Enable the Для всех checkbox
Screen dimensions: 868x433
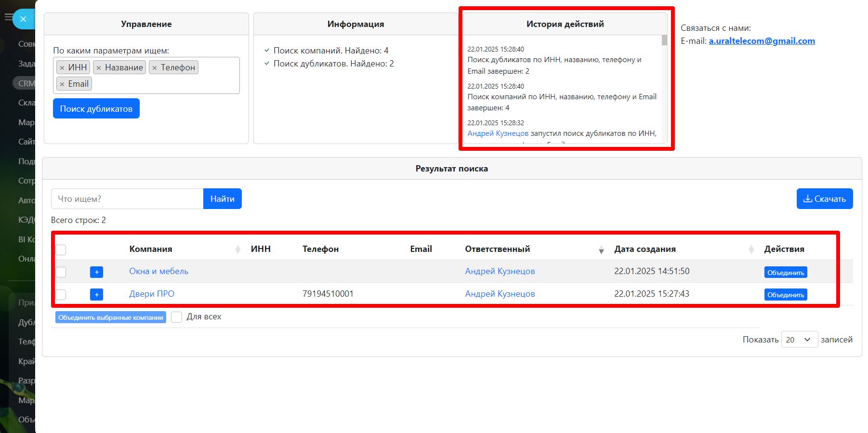[x=177, y=317]
